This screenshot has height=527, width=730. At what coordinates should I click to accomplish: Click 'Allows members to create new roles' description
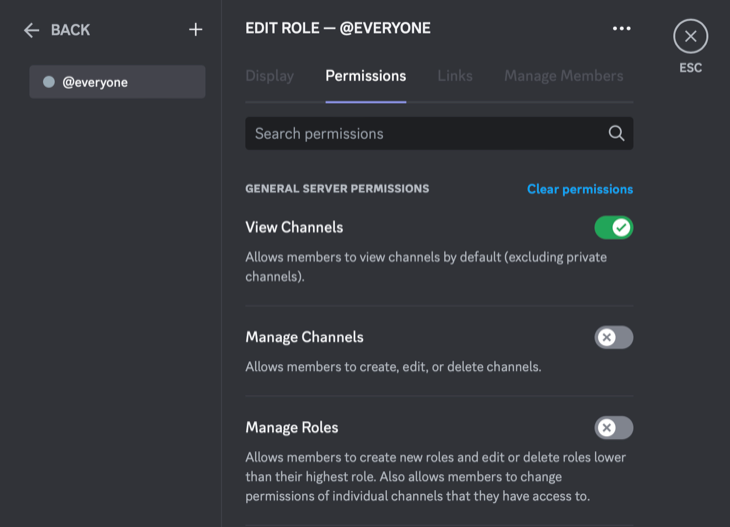tap(435, 477)
